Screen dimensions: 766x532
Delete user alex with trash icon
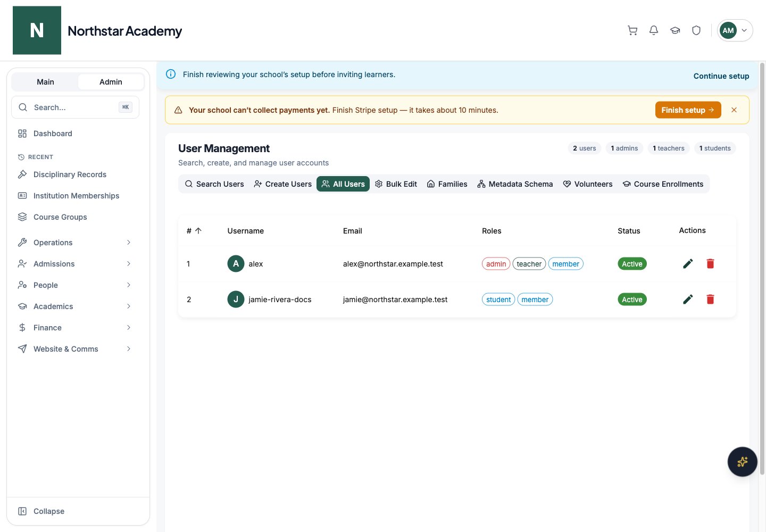pyautogui.click(x=710, y=264)
